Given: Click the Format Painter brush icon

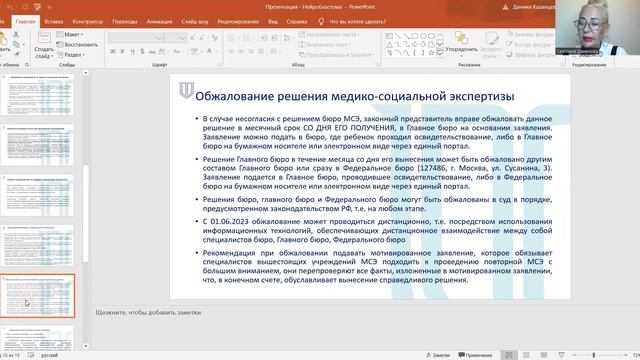Looking at the screenshot, I should tap(16, 53).
